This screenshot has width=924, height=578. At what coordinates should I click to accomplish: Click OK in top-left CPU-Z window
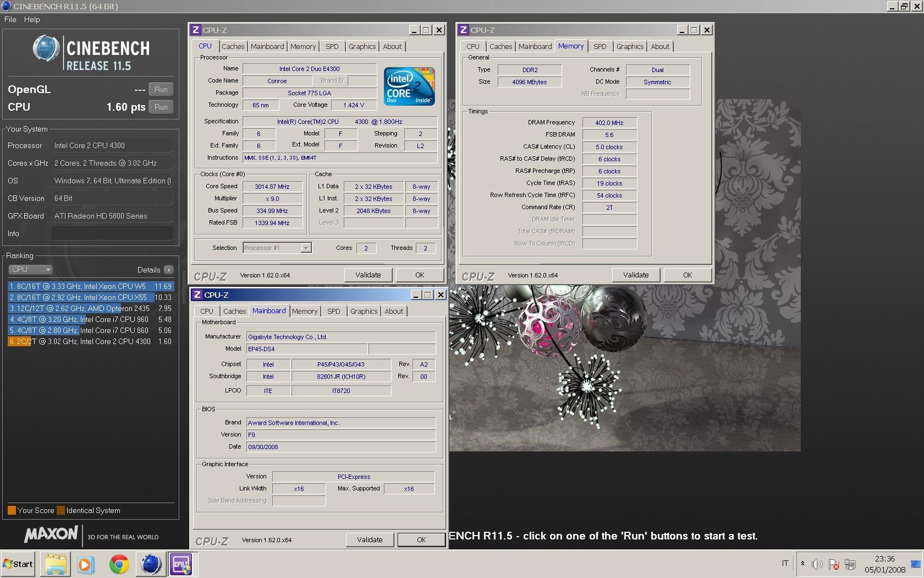(420, 275)
